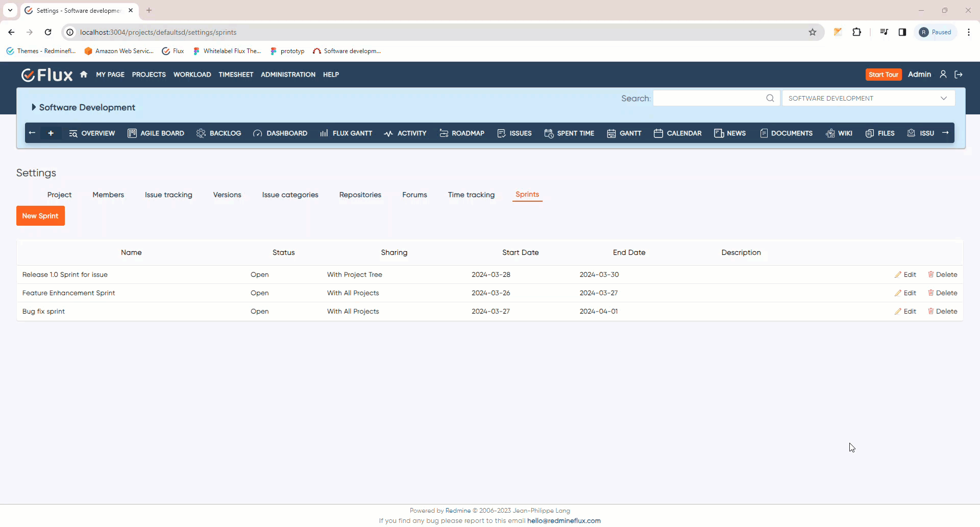Open the Software Development project dropdown
The width and height of the screenshot is (980, 527).
(x=868, y=99)
